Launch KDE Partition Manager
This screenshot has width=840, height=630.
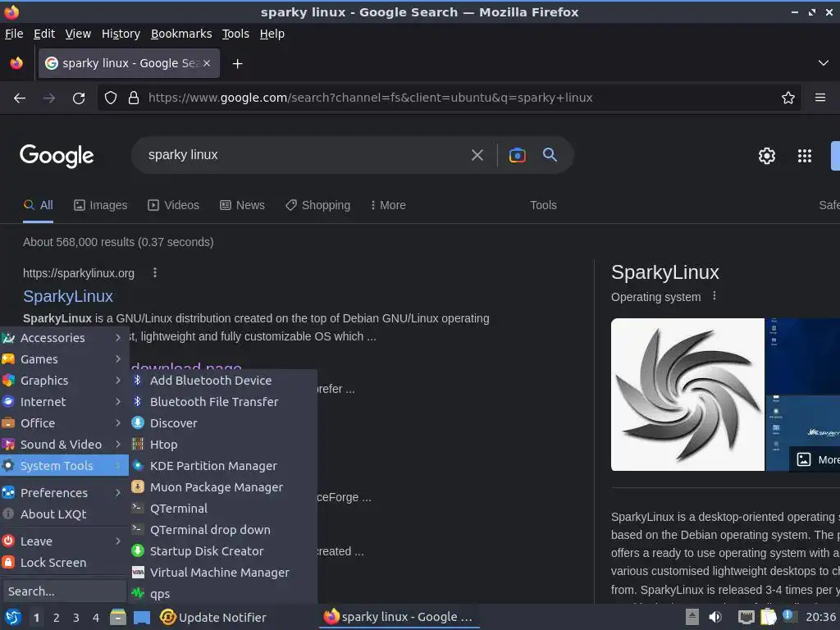[x=223, y=466]
